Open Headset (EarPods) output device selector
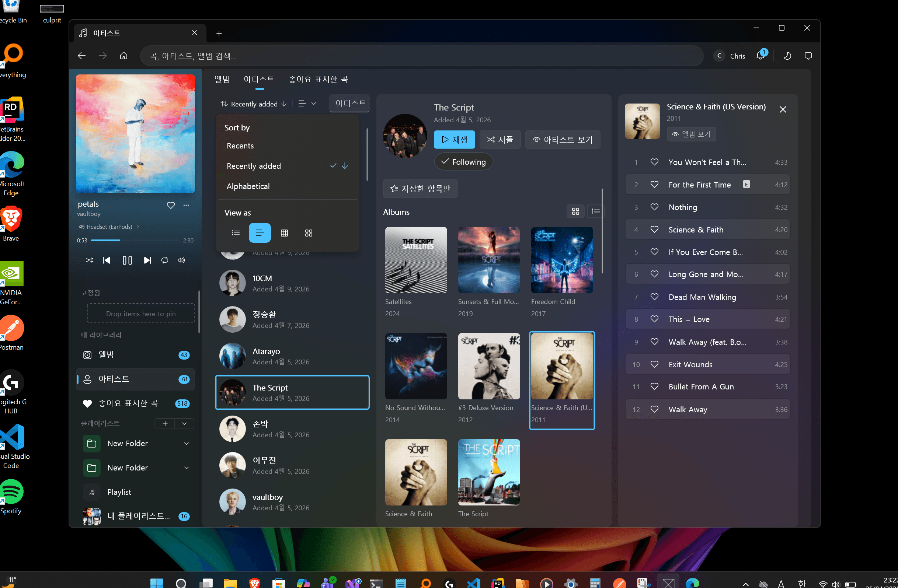 tap(109, 227)
